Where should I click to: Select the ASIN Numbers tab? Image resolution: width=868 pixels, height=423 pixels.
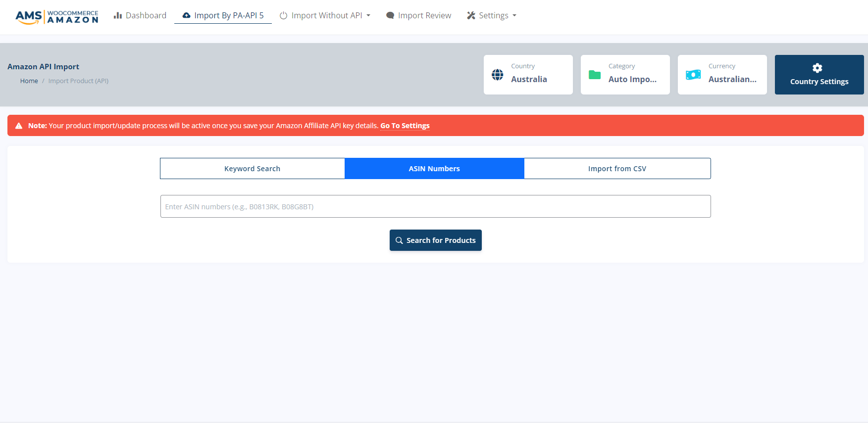[434, 169]
